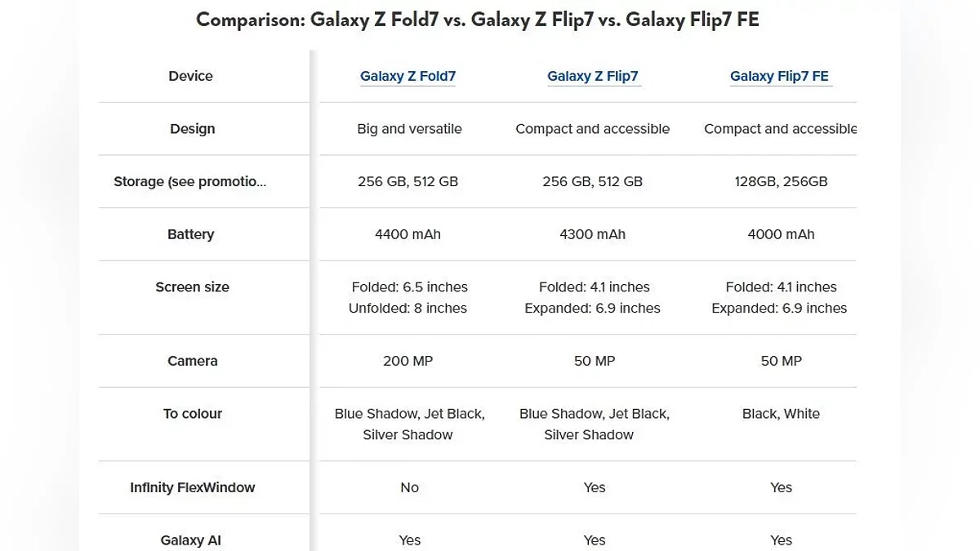The image size is (980, 551).
Task: Click the Unfolded: 8 inches text
Action: pyautogui.click(x=408, y=309)
